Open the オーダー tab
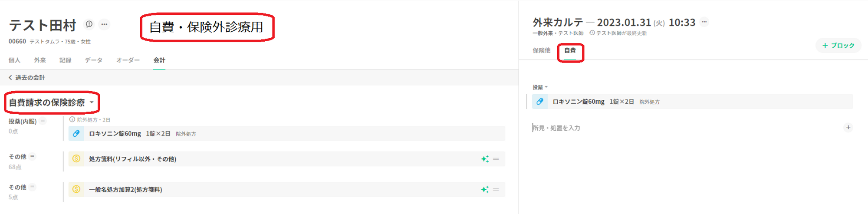The height and width of the screenshot is (214, 868). click(128, 60)
